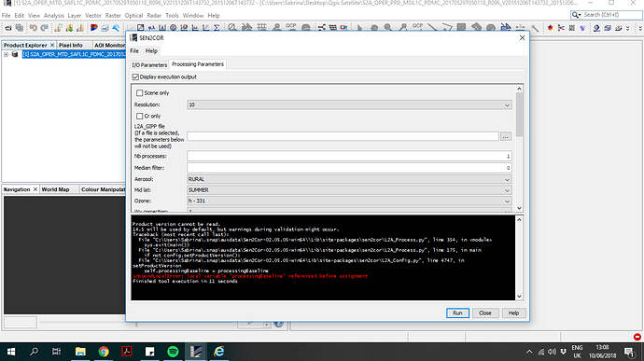
Task: Select the Processing Parameters tab
Action: tap(198, 64)
